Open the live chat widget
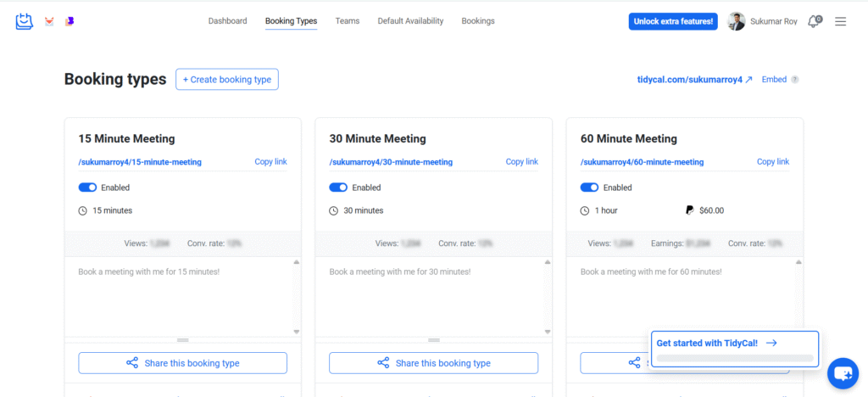The image size is (868, 397). (x=843, y=372)
